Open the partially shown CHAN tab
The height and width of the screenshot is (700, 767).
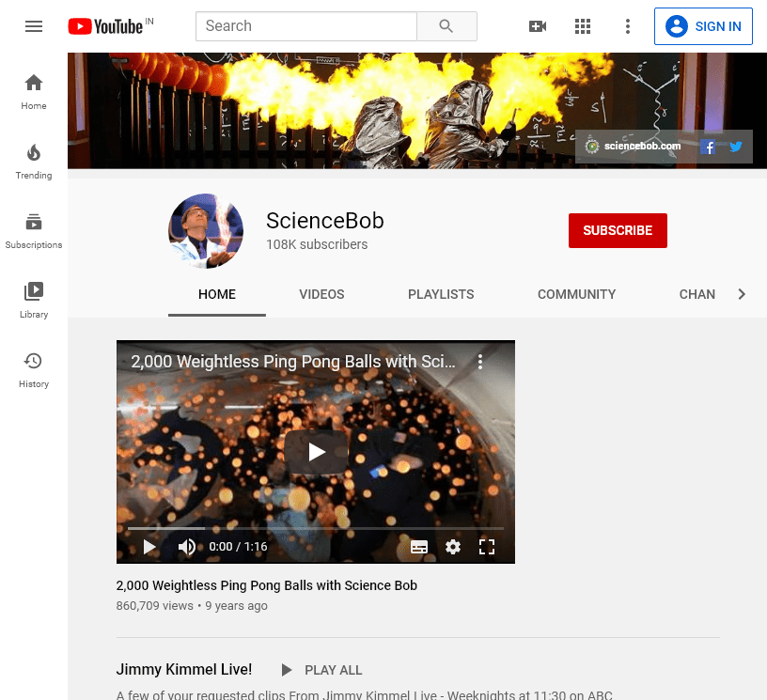697,294
